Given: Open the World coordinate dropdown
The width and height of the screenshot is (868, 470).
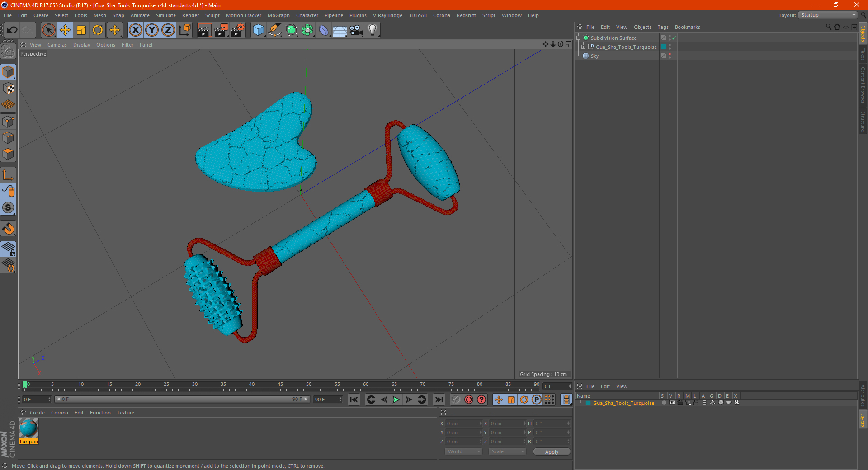Looking at the screenshot, I should coord(463,451).
